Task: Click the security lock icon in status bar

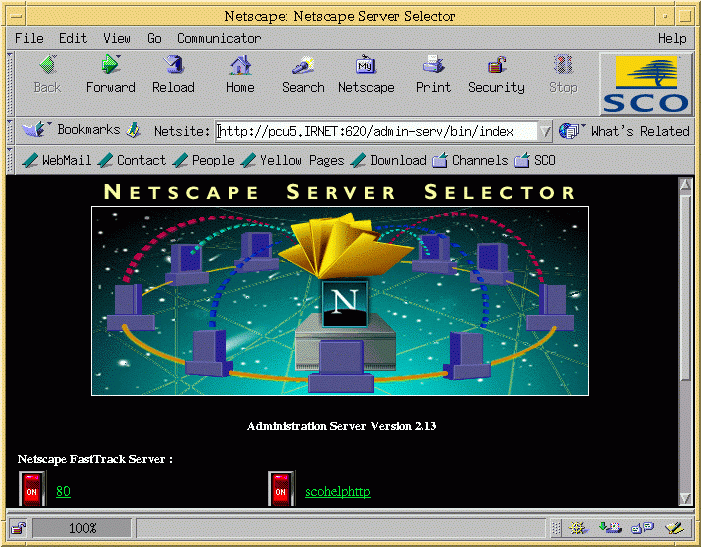Action: (x=18, y=528)
